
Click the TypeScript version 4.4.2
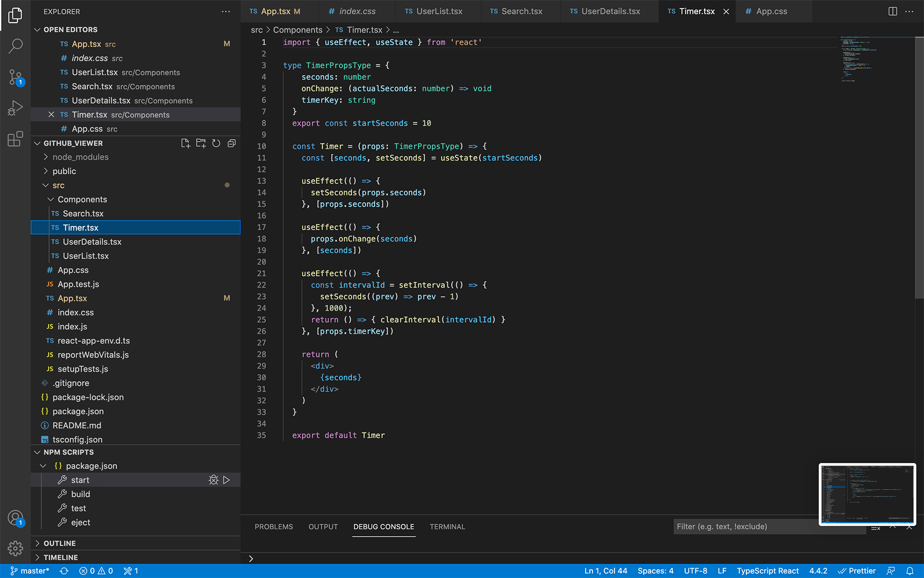pyautogui.click(x=818, y=571)
